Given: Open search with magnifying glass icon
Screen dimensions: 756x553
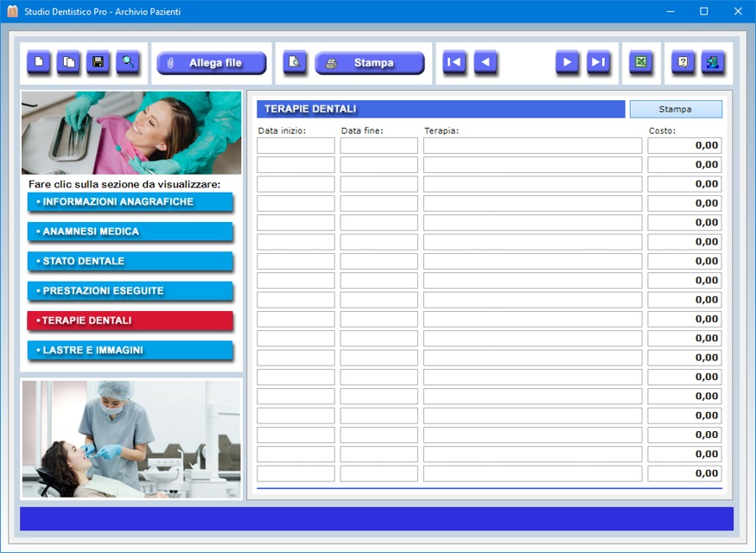Looking at the screenshot, I should (128, 62).
